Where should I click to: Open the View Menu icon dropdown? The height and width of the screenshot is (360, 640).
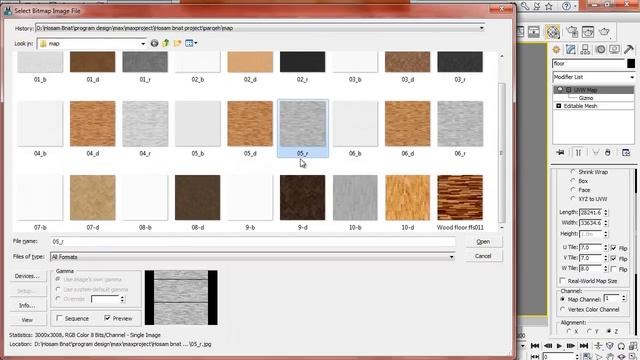[x=191, y=43]
